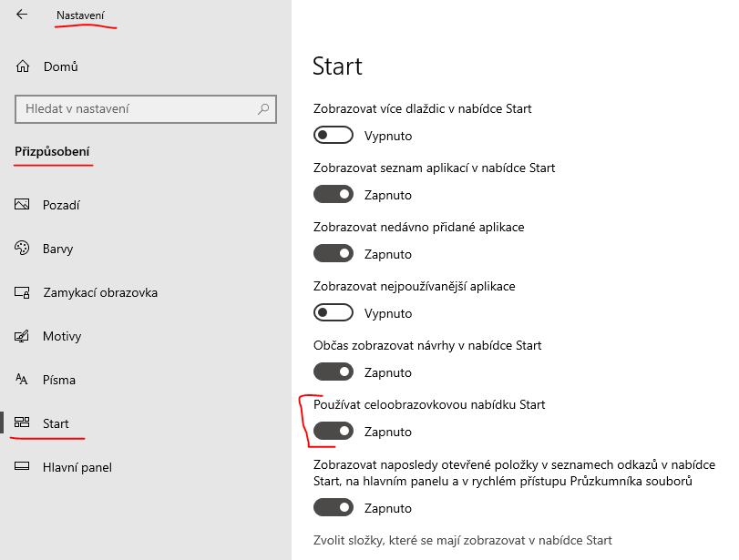Click the Barvy palette icon
739x560 pixels.
tap(23, 249)
